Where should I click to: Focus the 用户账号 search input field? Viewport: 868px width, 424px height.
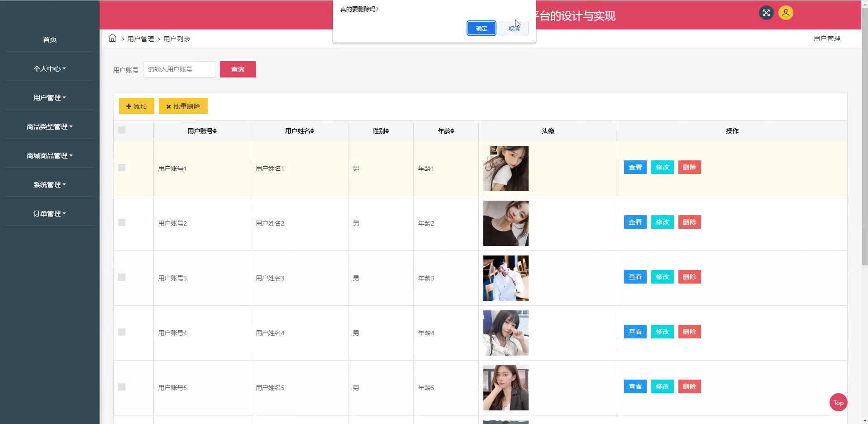[179, 69]
